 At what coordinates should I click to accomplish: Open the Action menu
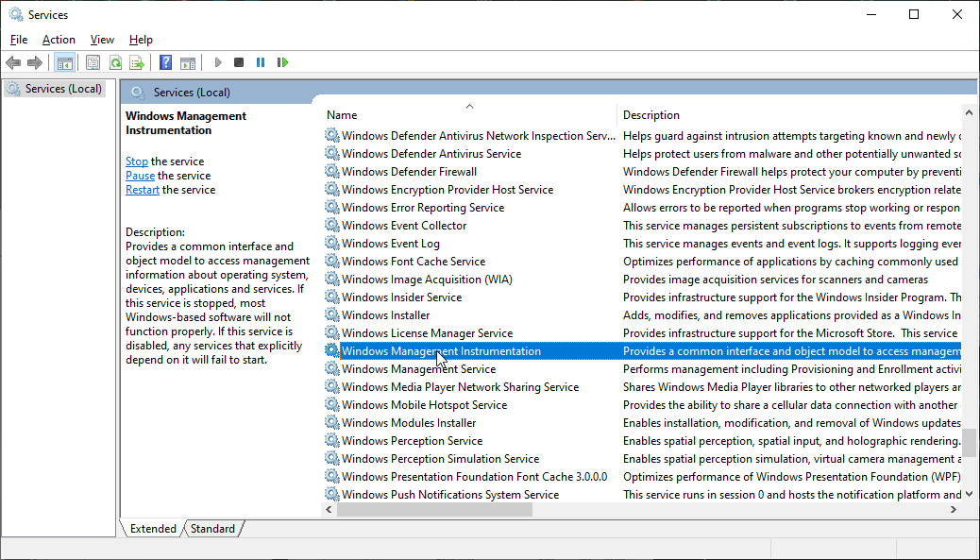[58, 39]
